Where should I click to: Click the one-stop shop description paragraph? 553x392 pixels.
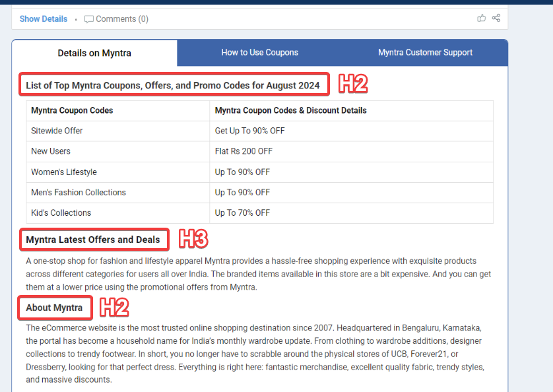point(258,274)
